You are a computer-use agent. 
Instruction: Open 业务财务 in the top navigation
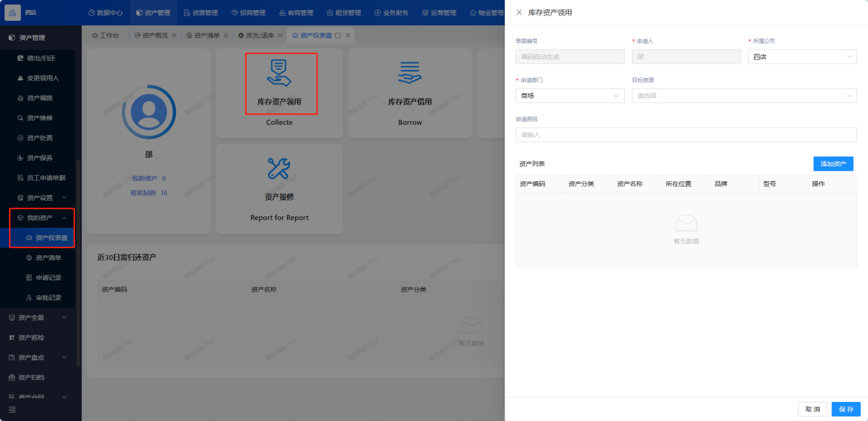(x=391, y=13)
